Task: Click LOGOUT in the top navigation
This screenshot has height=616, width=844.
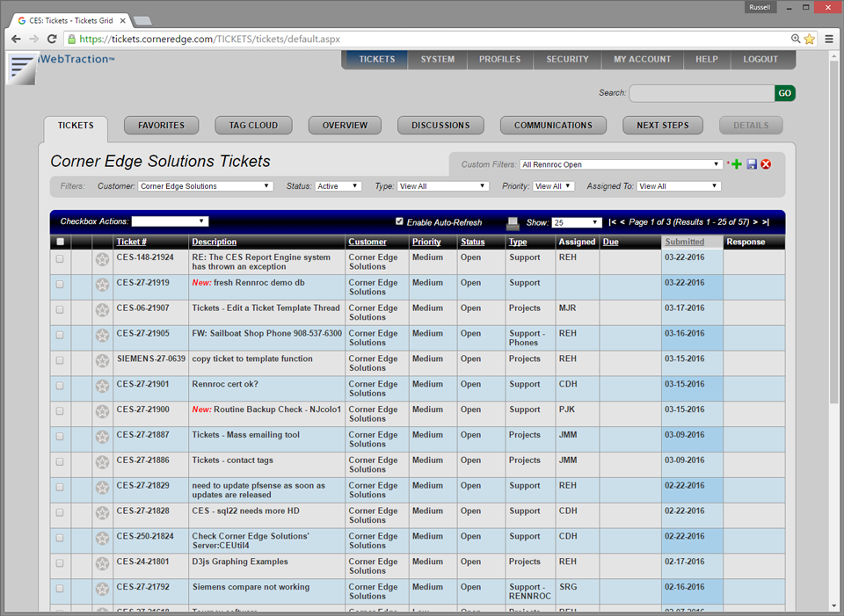Action: [x=760, y=59]
